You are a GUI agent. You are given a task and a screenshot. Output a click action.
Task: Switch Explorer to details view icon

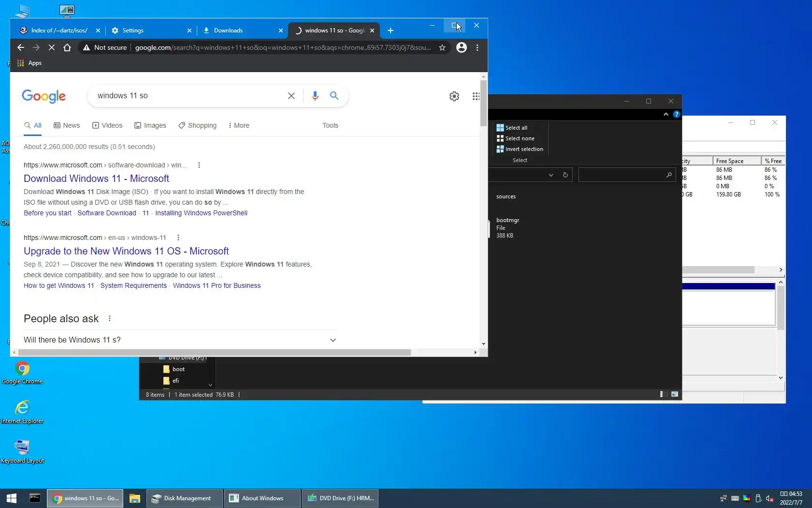(664, 394)
